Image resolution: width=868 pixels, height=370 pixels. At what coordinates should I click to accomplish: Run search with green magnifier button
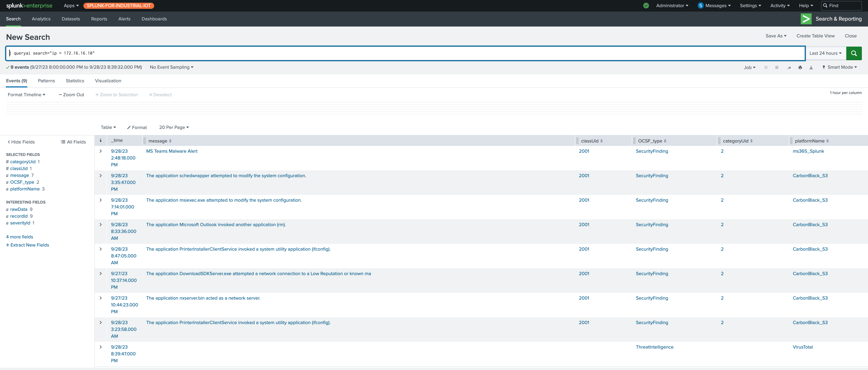tap(854, 53)
